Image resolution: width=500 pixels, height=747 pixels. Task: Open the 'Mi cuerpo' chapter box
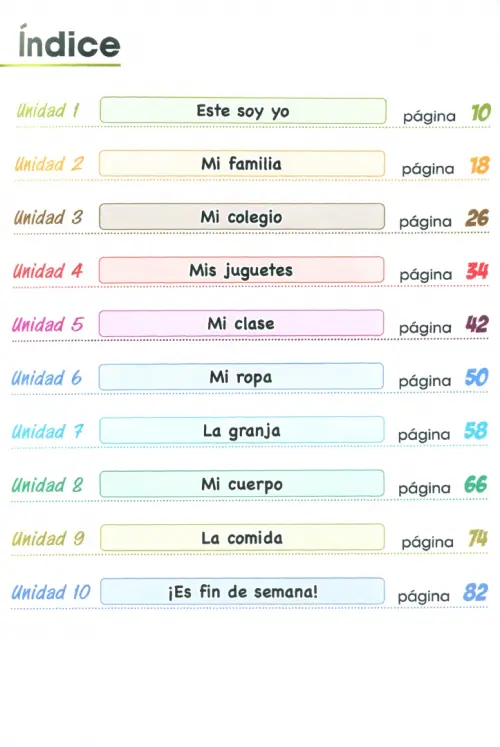[242, 485]
